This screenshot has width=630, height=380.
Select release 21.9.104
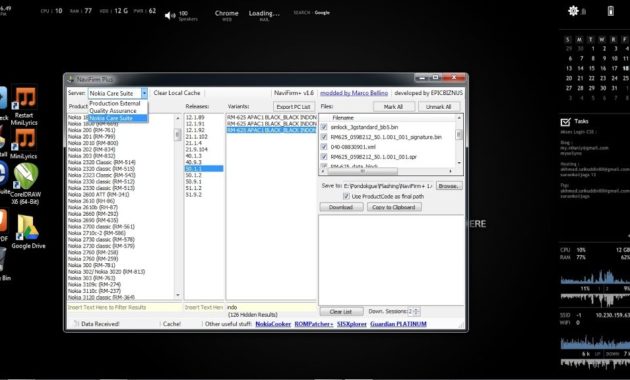[x=196, y=149]
